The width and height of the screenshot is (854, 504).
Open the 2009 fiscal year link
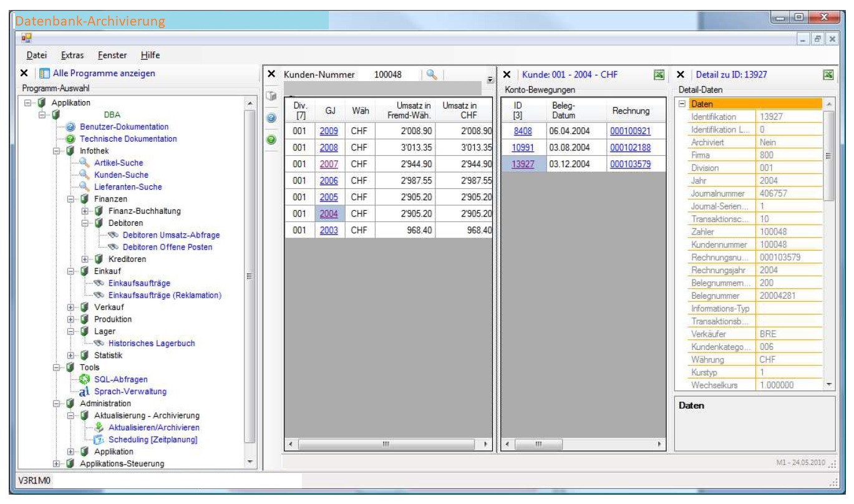click(x=329, y=132)
